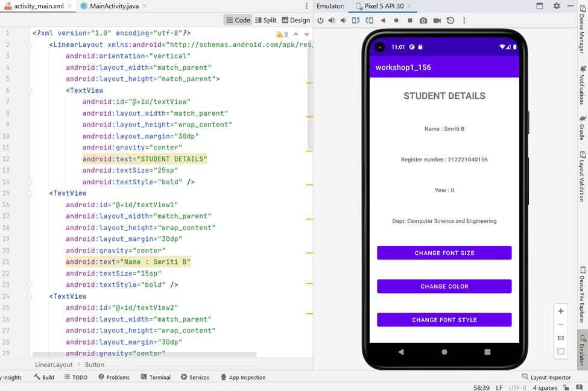The height and width of the screenshot is (391, 588).
Task: Open the emulator kebab menu for extended controls
Action: point(464,20)
